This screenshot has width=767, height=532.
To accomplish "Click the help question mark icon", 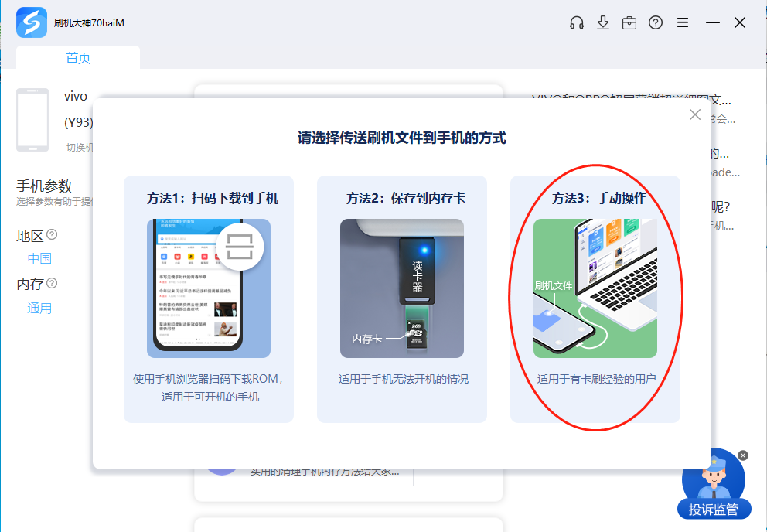I will click(x=656, y=22).
